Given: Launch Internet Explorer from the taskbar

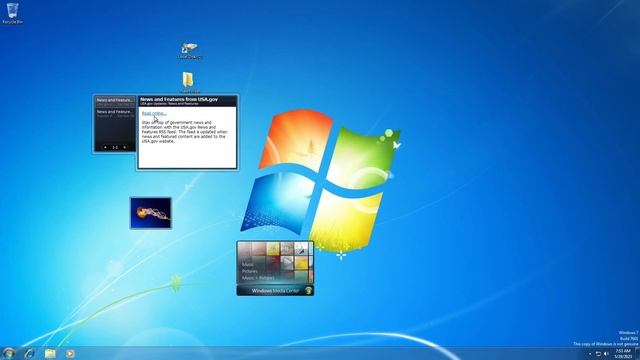Looking at the screenshot, I should [29, 353].
